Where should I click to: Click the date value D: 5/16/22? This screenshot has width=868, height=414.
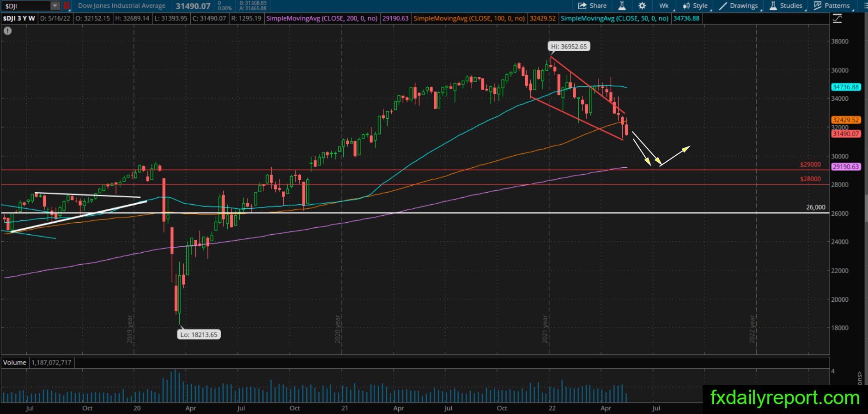(x=55, y=18)
